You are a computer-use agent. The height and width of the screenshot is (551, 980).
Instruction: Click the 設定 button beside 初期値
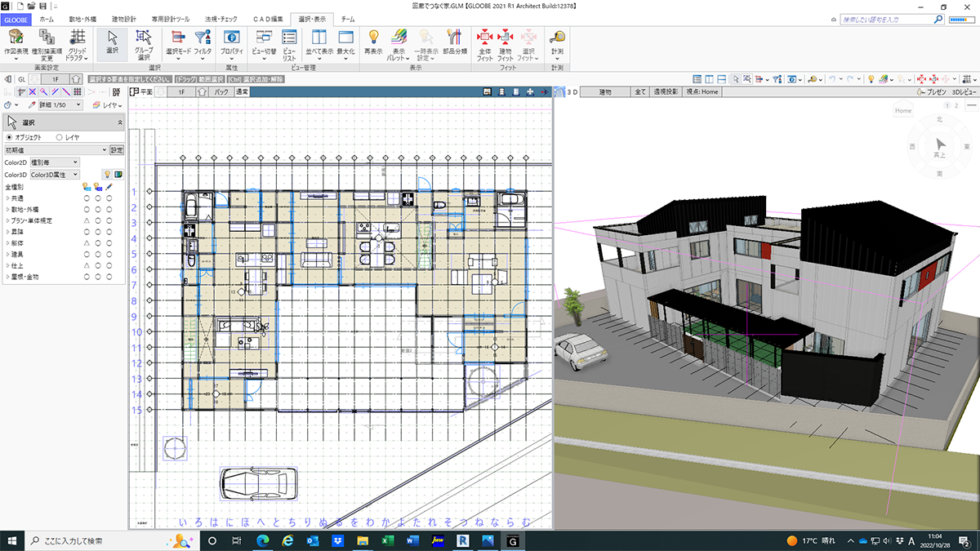click(x=117, y=150)
